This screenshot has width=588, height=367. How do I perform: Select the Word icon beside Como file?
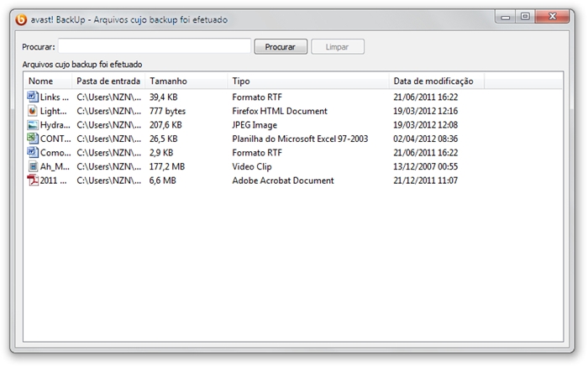[33, 152]
